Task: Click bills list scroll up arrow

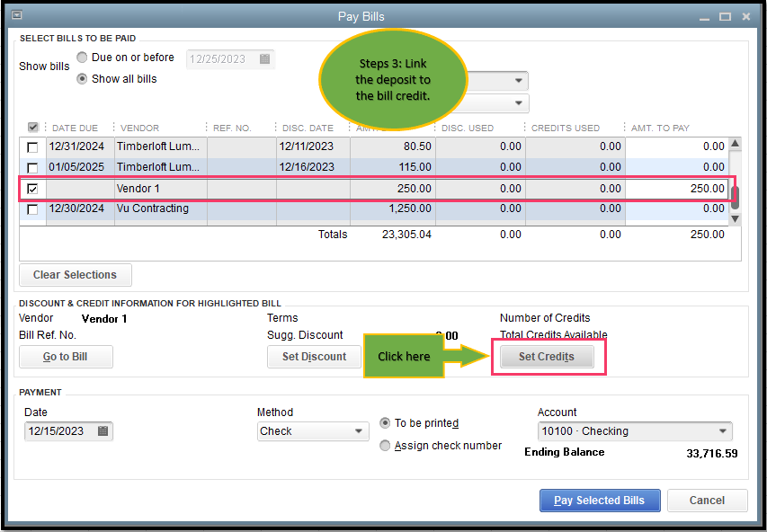Action: (735, 144)
